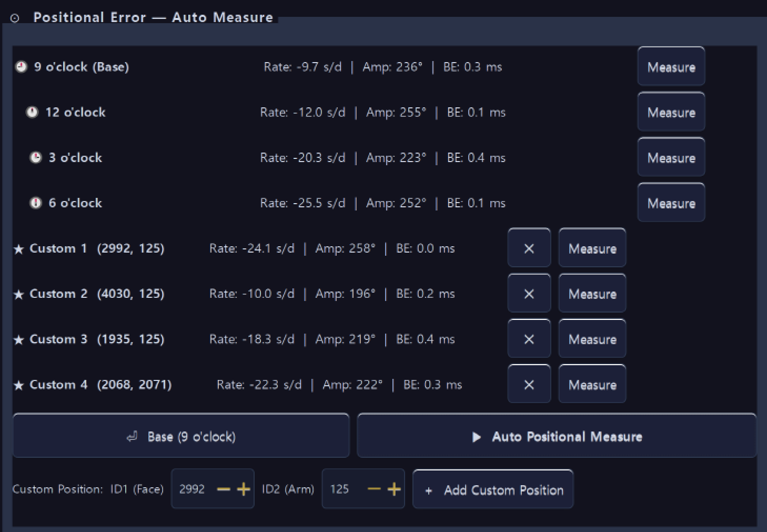Click the ID1 (Face) input field
Viewport: 767px width, 532px height.
193,489
